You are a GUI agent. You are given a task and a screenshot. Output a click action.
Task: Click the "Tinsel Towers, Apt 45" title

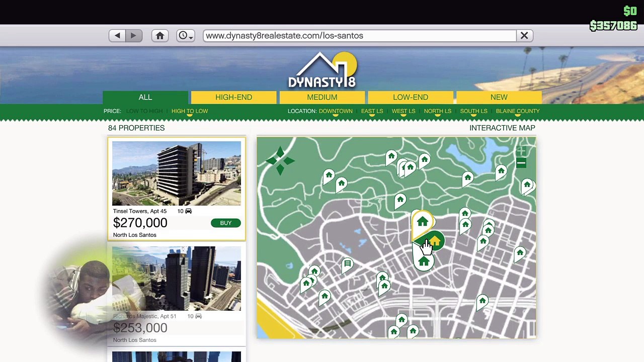140,211
